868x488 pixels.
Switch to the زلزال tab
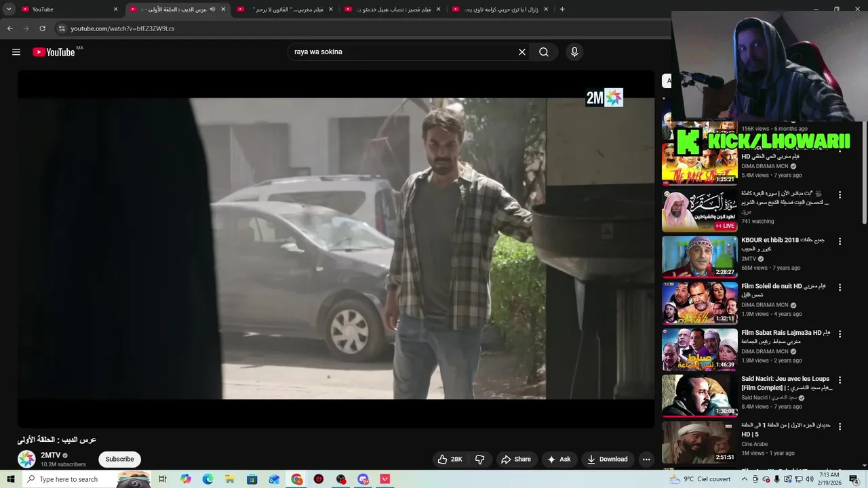(498, 9)
